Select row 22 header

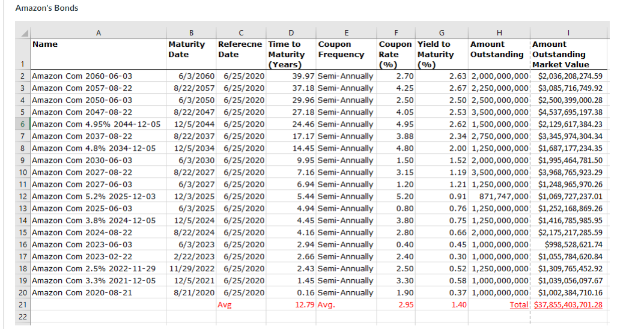coord(23,317)
